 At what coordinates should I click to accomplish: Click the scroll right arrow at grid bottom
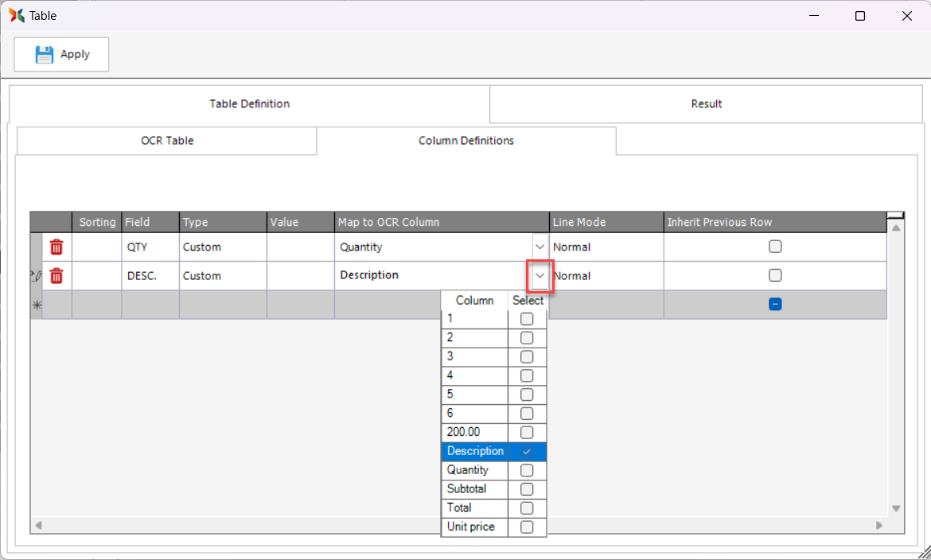tap(879, 526)
